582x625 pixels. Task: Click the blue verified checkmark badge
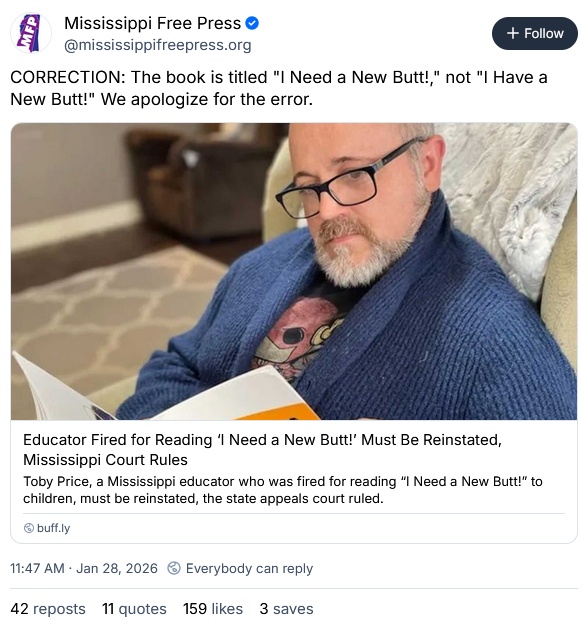click(252, 24)
